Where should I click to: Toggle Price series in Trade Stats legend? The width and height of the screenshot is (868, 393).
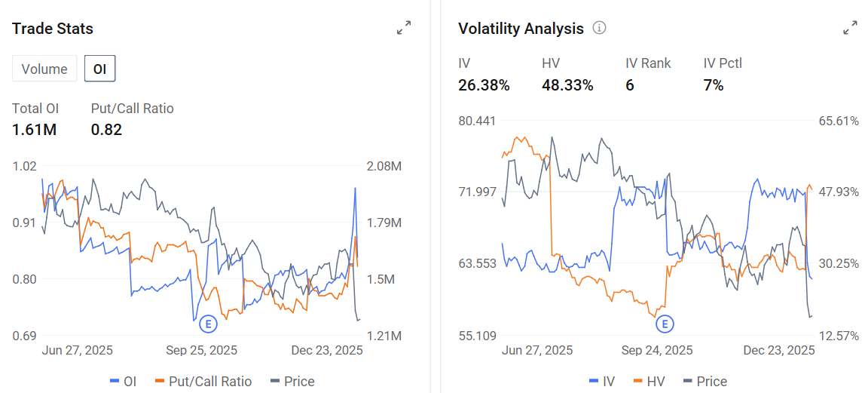[x=292, y=382]
